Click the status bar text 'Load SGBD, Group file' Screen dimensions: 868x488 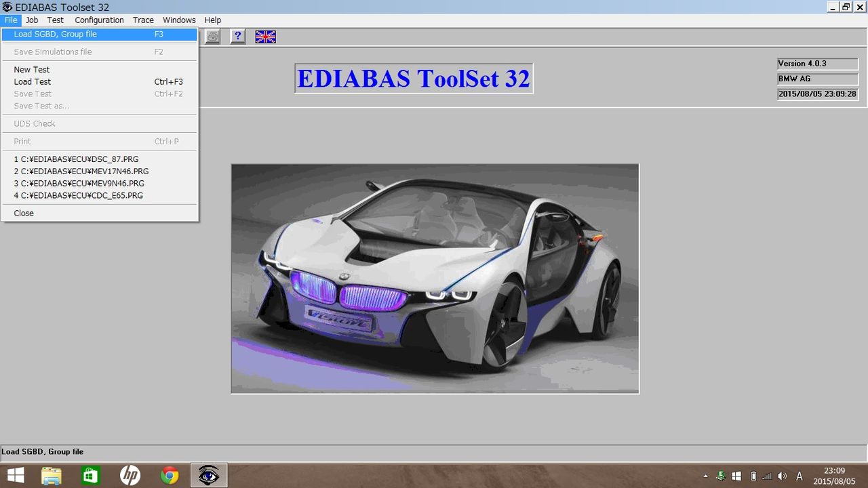43,451
